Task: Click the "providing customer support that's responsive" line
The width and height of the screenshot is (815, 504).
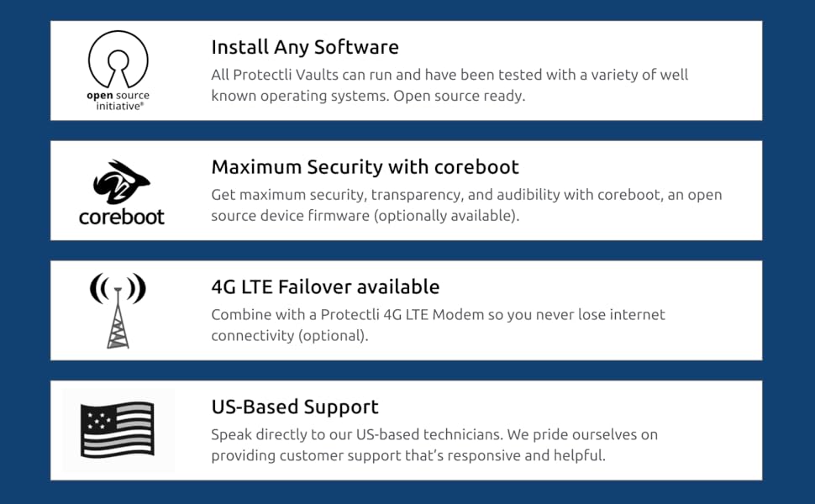Action: (408, 456)
